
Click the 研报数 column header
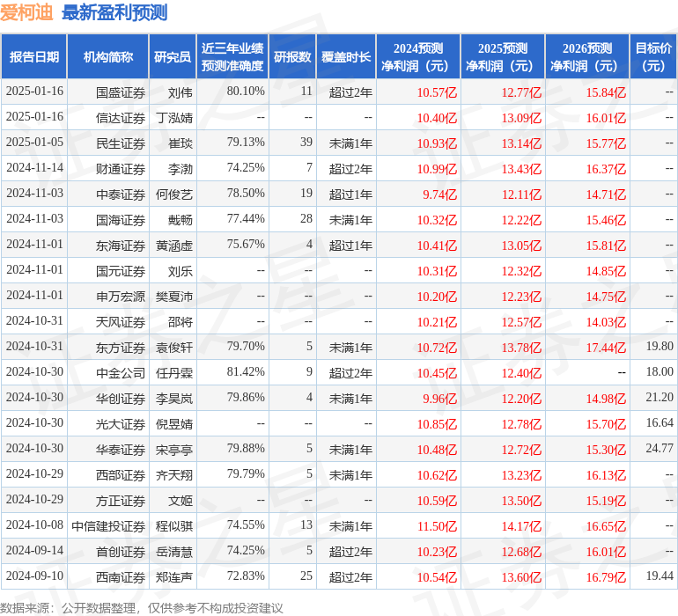coord(292,56)
